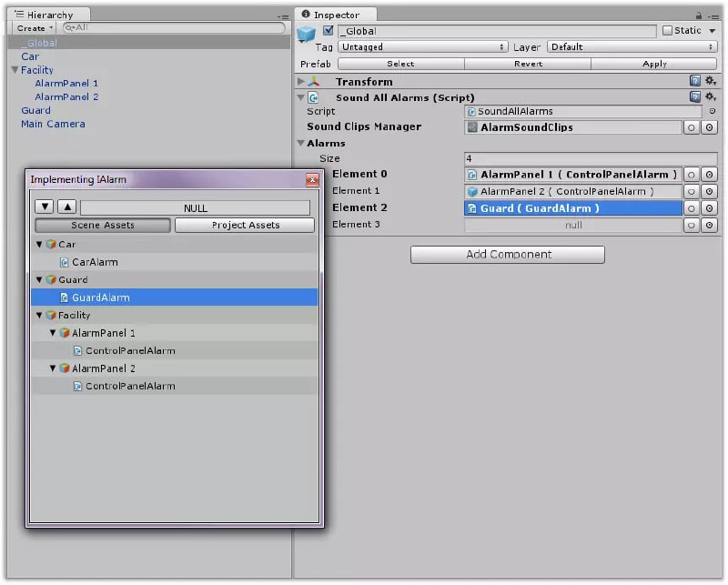Viewport: 728px width, 585px height.
Task: Collapse the Facility node in Hierarchy
Action: coord(15,70)
